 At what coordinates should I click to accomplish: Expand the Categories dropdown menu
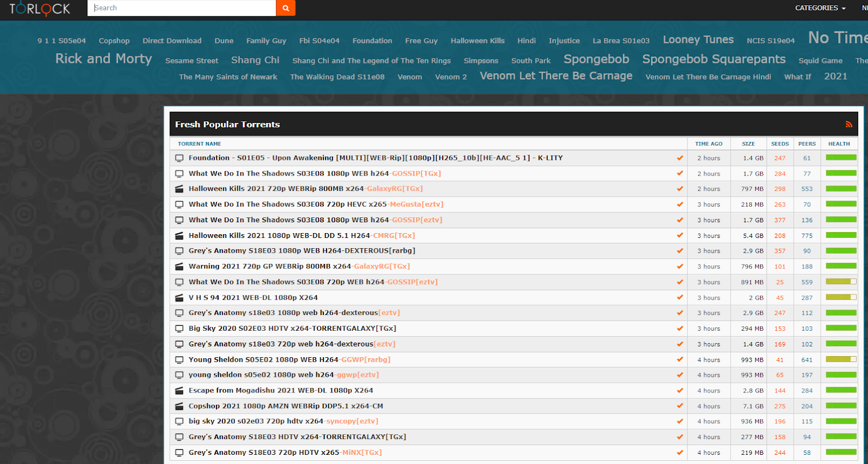coord(820,8)
